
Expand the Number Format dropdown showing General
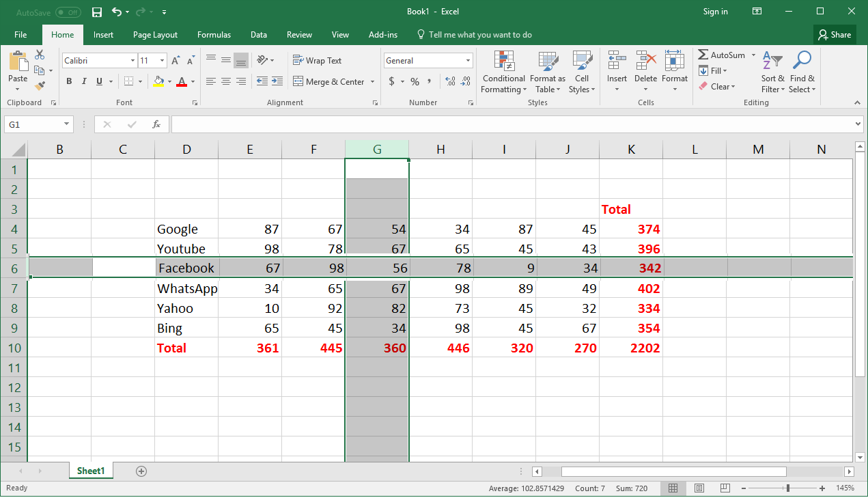[466, 60]
